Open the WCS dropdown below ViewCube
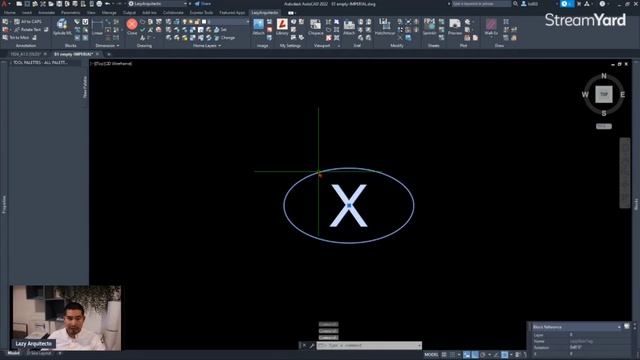The height and width of the screenshot is (360, 640). 604,126
